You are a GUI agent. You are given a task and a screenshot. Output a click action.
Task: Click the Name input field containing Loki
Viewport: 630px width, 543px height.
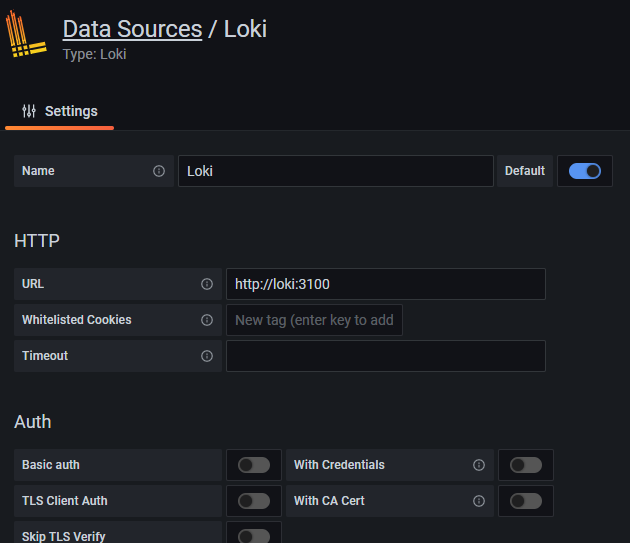click(336, 171)
